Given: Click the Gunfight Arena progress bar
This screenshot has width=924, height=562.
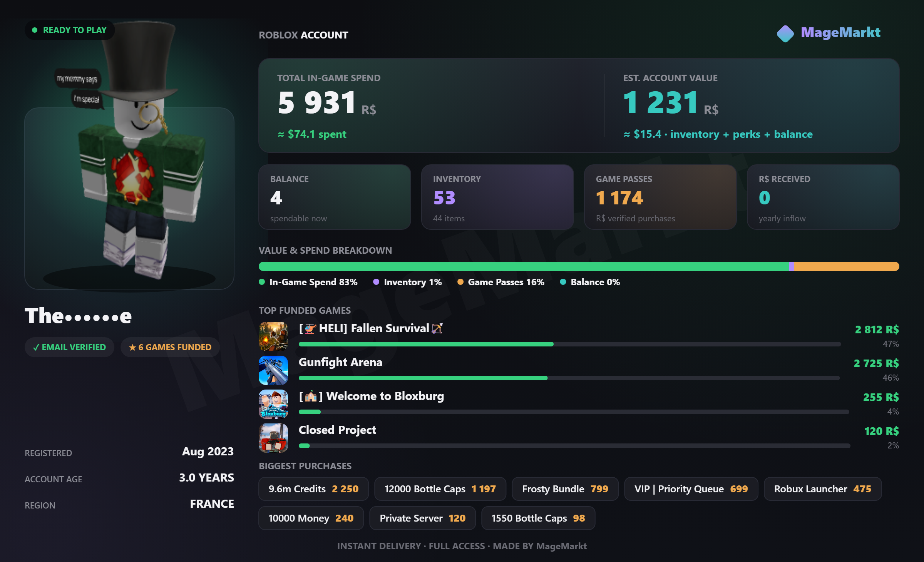Looking at the screenshot, I should (569, 378).
